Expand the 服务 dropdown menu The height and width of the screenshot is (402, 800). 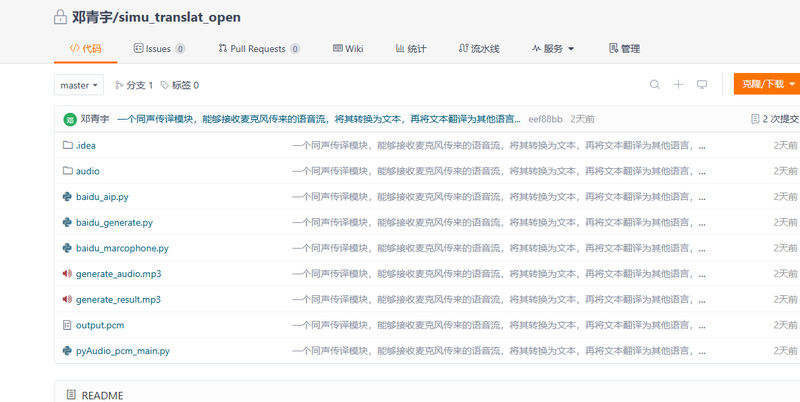point(553,49)
